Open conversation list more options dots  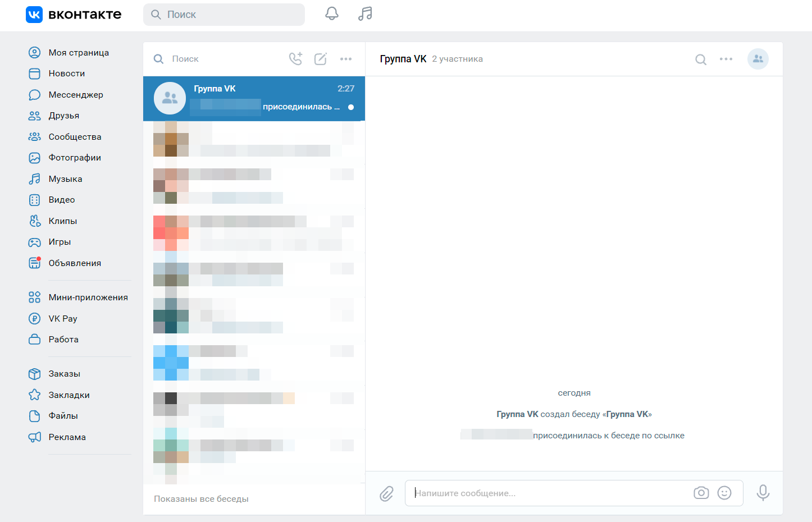(346, 59)
